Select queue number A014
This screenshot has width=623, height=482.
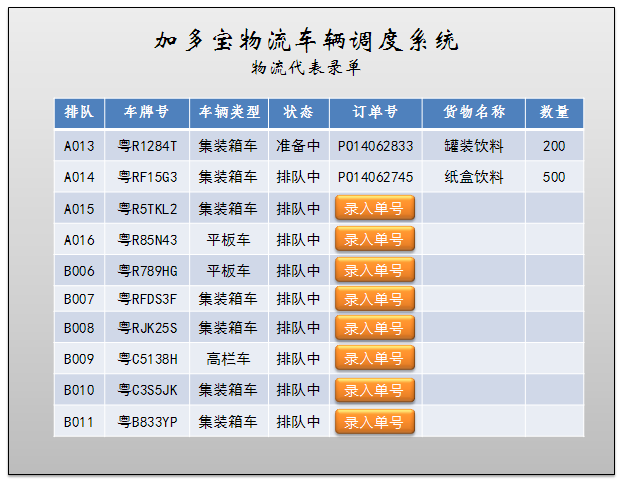click(x=79, y=177)
